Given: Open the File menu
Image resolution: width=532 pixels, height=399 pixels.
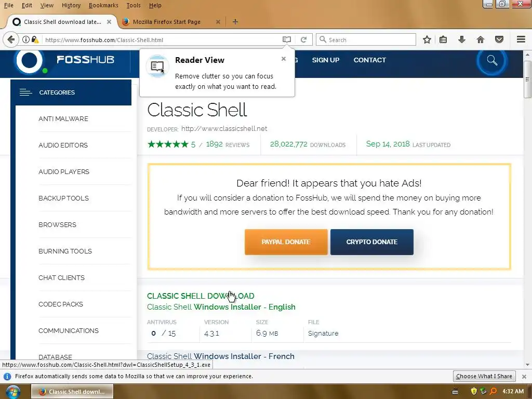Looking at the screenshot, I should click(x=8, y=5).
